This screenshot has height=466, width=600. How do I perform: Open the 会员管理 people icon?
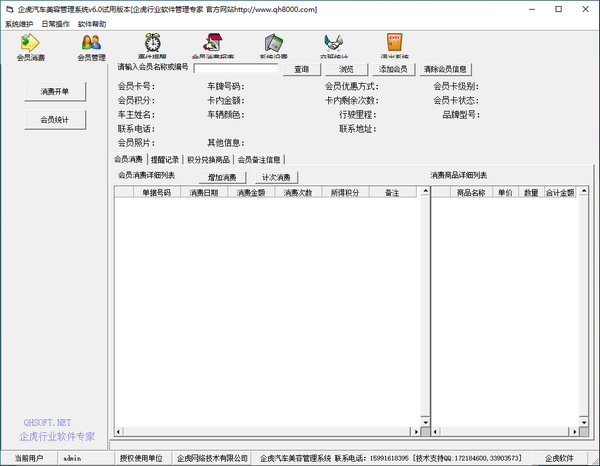click(x=91, y=47)
